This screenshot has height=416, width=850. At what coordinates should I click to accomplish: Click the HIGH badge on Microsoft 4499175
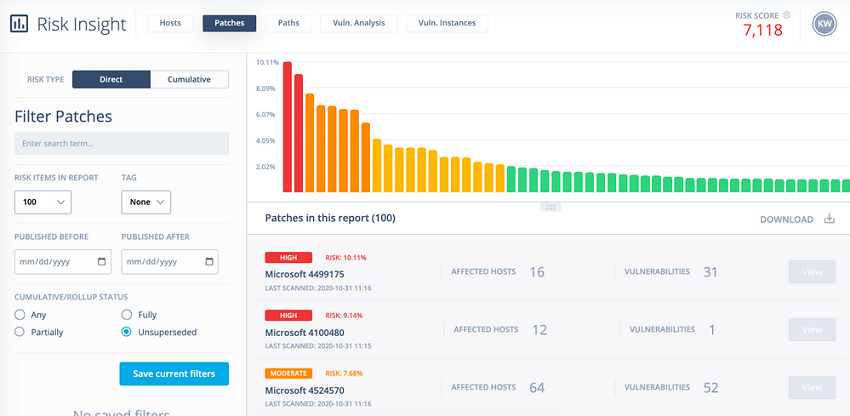288,258
